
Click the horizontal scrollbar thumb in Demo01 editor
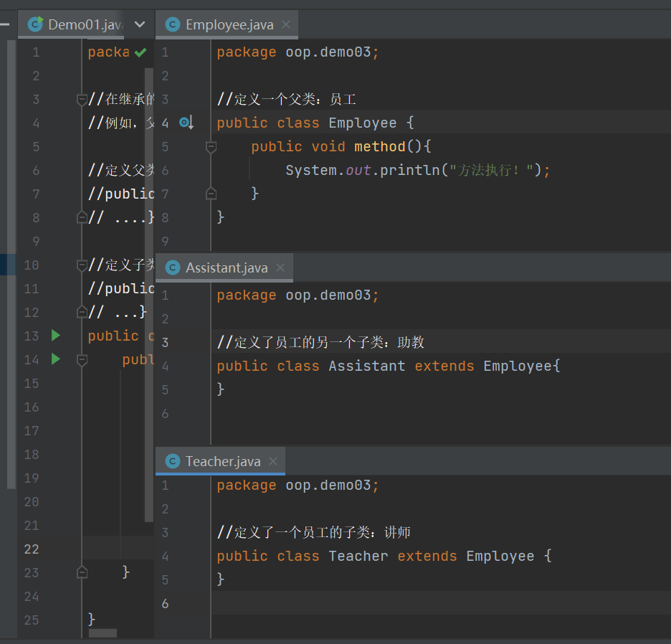[x=103, y=633]
